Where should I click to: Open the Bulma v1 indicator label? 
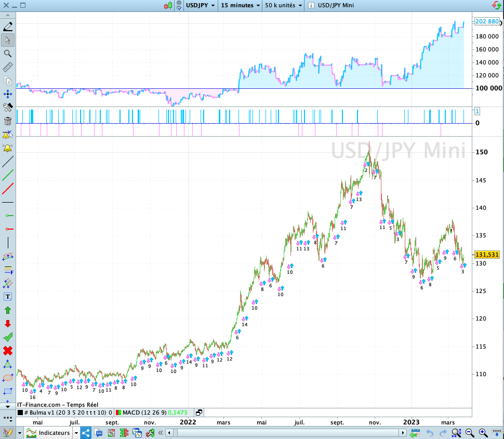(64, 413)
